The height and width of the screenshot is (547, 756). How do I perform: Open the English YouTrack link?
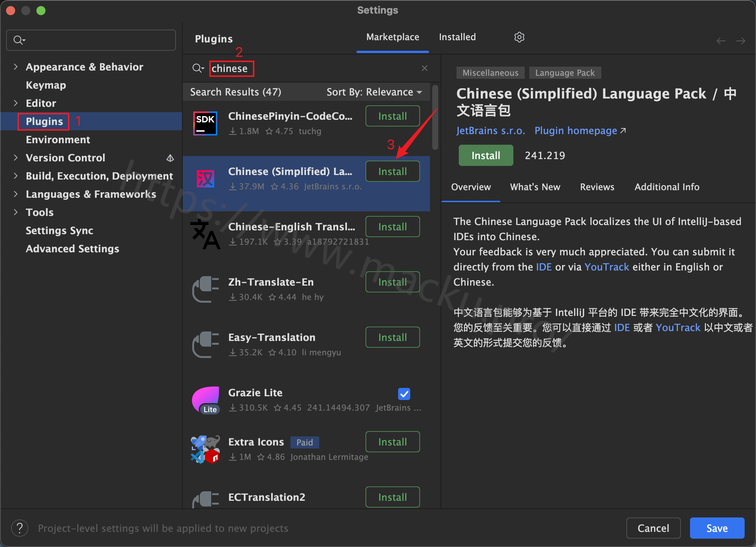click(607, 267)
